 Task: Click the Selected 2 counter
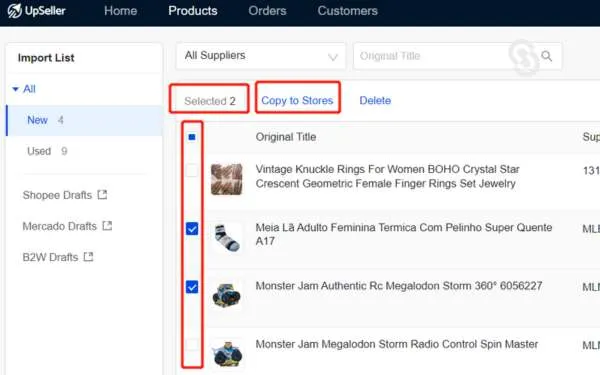pyautogui.click(x=210, y=101)
